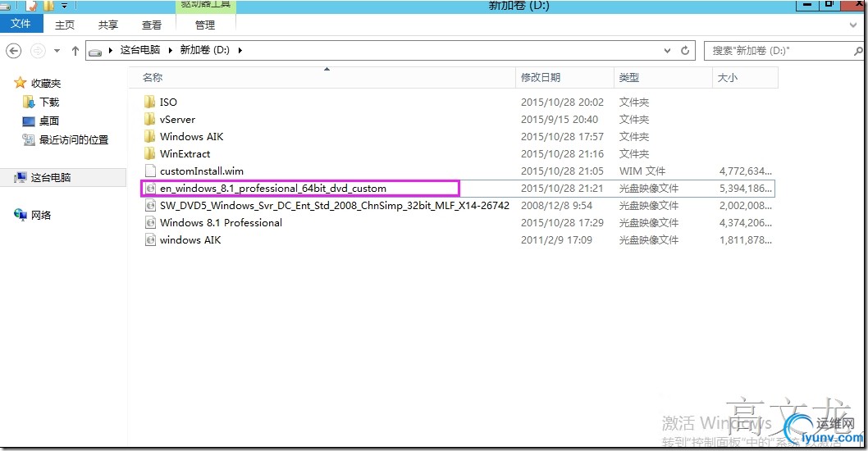Go forward with the forward arrow

point(38,51)
